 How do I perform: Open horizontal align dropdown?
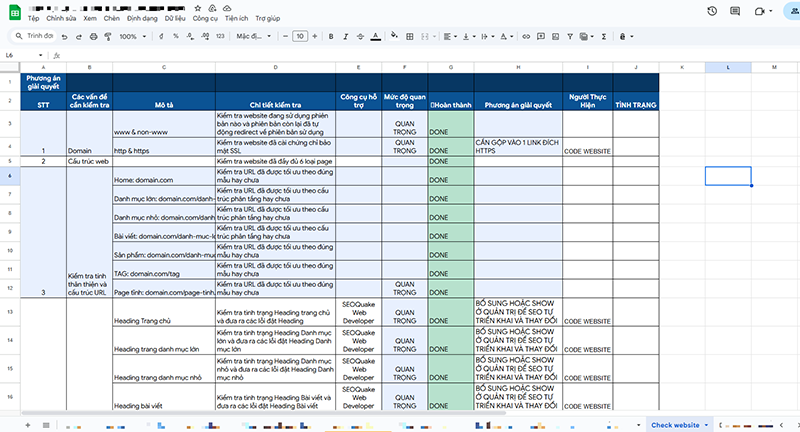click(x=451, y=36)
